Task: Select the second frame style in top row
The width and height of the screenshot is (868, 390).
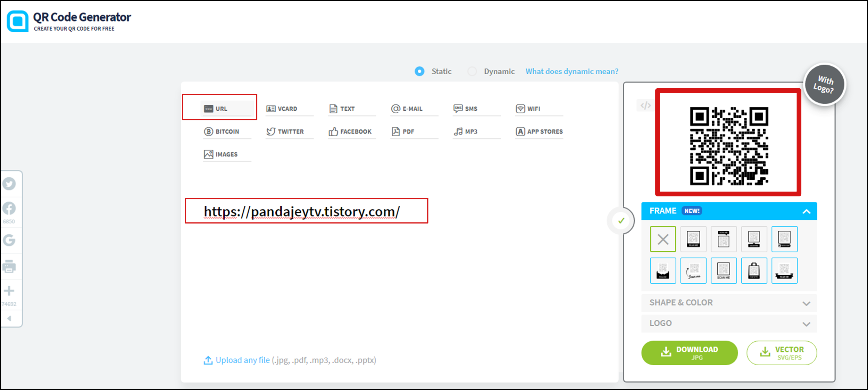Action: [693, 239]
